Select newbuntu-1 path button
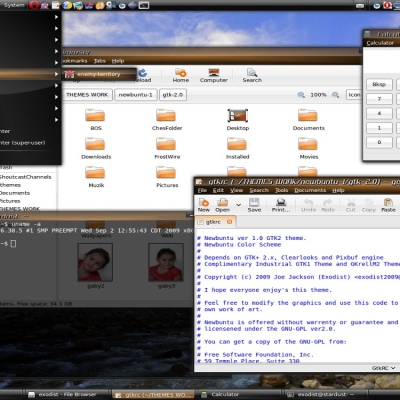Screen dimensions: 400x400 [135, 95]
